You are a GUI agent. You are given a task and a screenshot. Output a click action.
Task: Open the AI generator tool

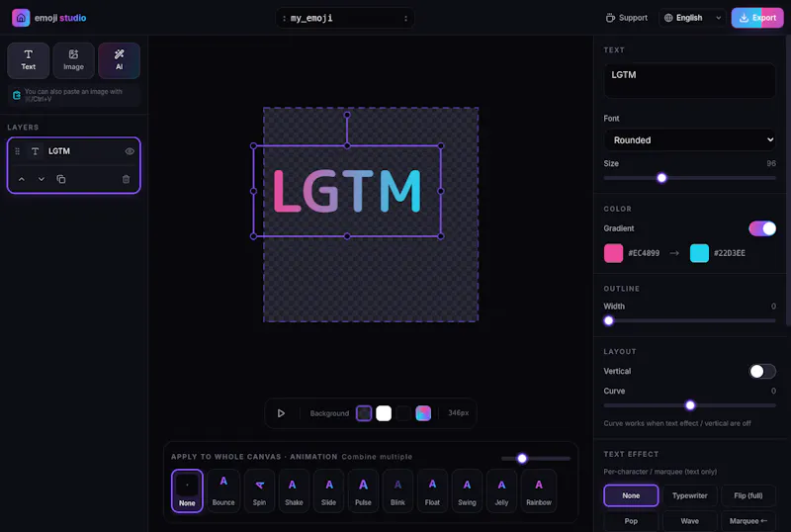119,60
